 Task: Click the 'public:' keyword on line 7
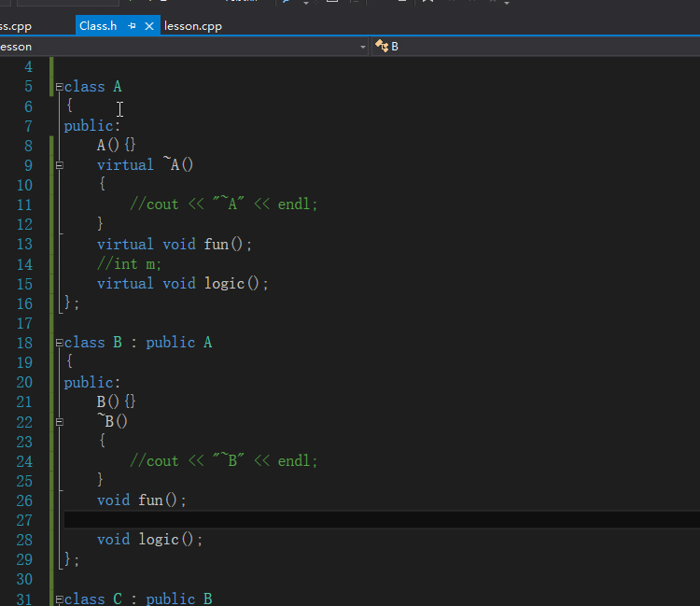click(x=92, y=126)
